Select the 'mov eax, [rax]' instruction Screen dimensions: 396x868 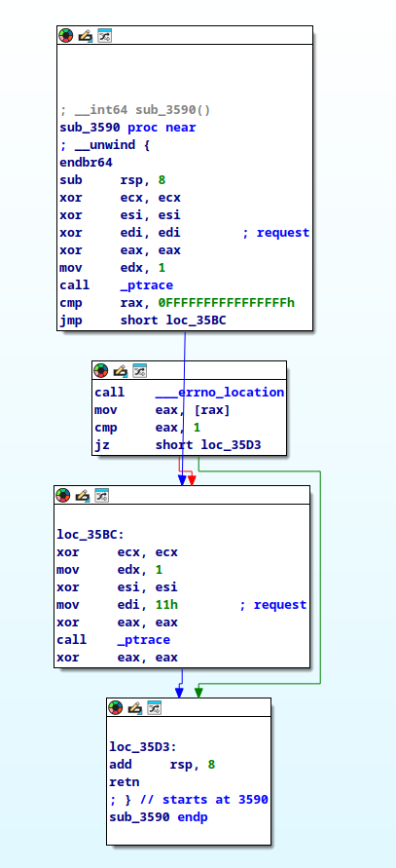pos(162,410)
